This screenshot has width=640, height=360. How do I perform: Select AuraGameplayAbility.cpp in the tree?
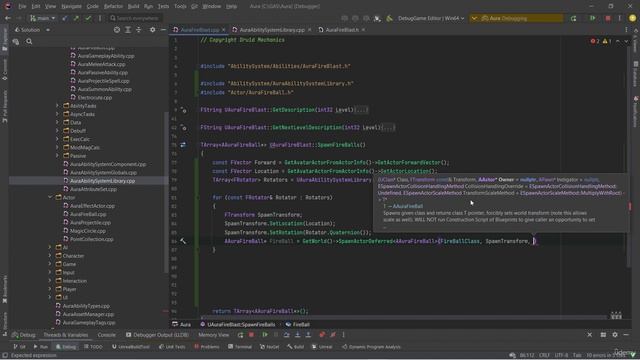tap(105, 56)
